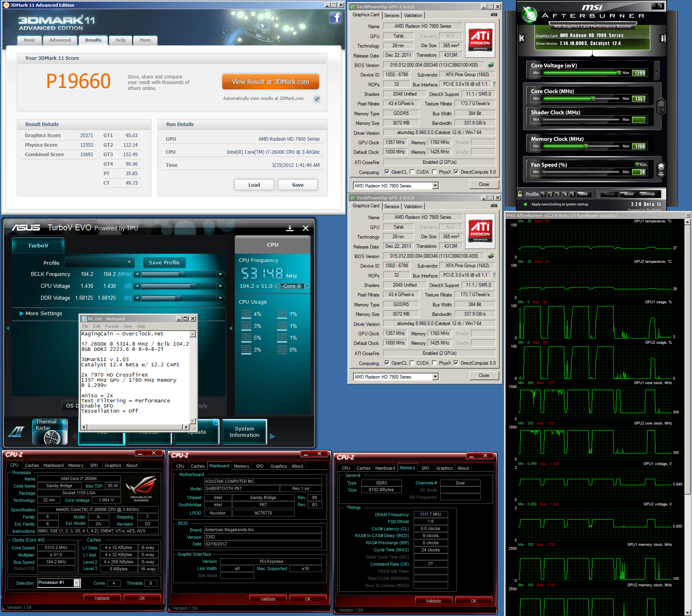Screen dimensions: 692x616
Task: Switch to Advanced tab in 3DMark 11
Action: click(60, 40)
